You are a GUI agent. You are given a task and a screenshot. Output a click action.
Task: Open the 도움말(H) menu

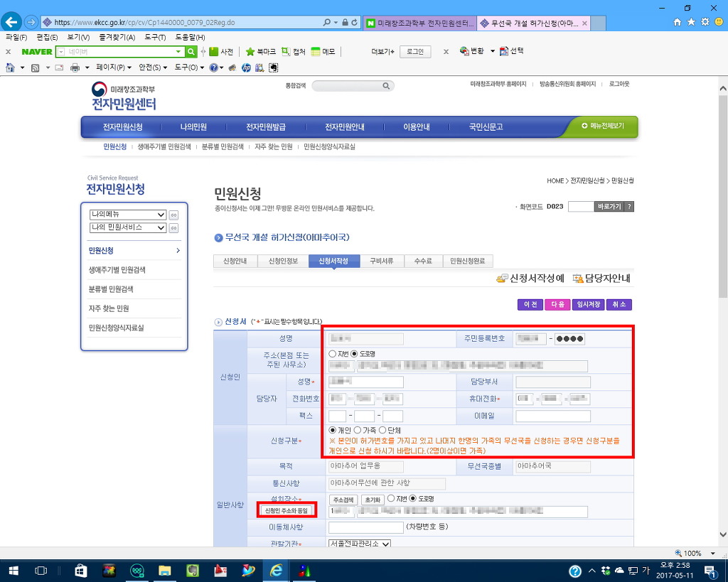click(190, 37)
